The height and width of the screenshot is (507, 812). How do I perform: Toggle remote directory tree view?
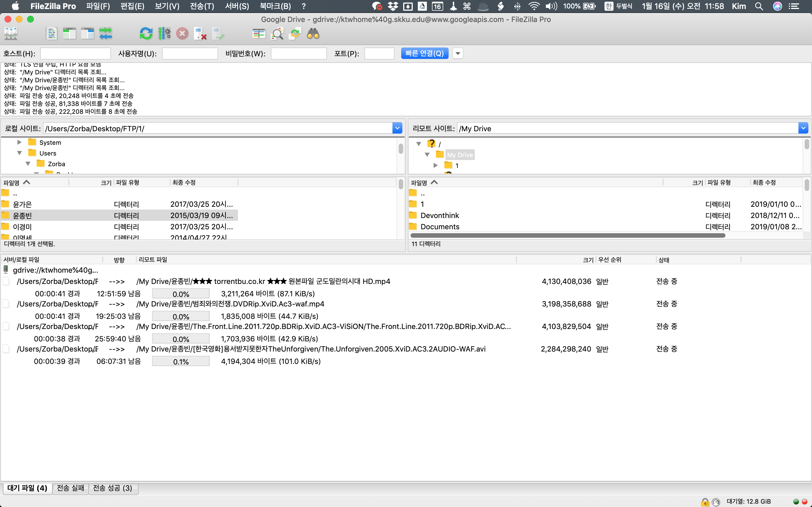(88, 34)
